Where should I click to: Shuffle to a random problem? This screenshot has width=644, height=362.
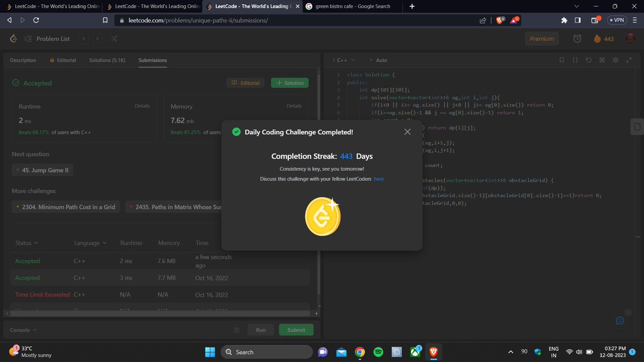(x=114, y=39)
